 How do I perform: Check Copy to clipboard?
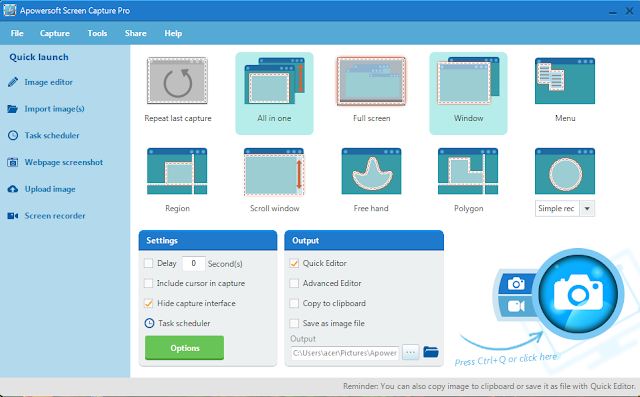294,303
